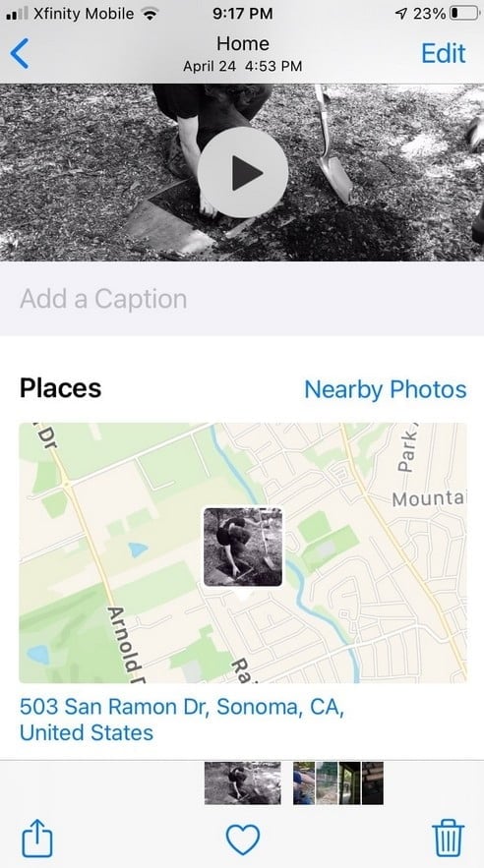Viewport: 484px width, 868px height.
Task: Tap the back chevron arrow
Action: point(20,54)
